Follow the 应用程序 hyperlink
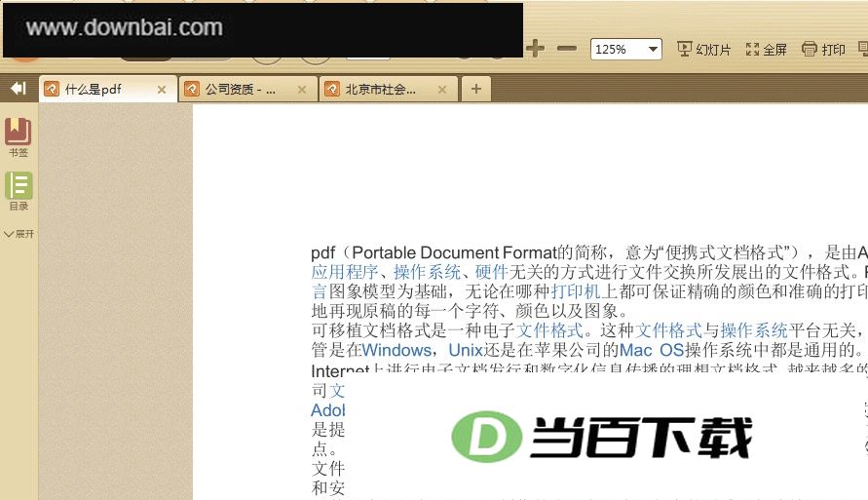 click(x=344, y=272)
